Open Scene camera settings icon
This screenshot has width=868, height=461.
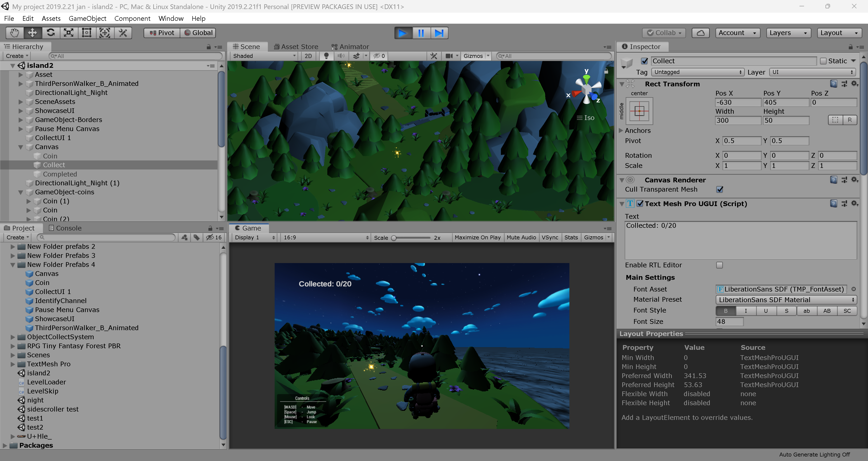click(449, 56)
